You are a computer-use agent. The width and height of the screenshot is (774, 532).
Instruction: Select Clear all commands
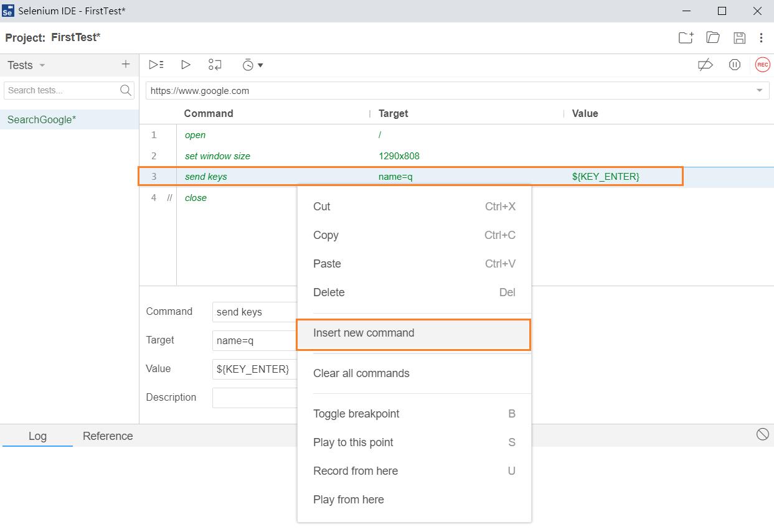click(414, 373)
